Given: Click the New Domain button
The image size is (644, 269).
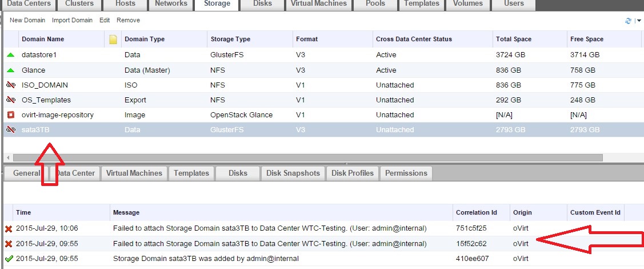Looking at the screenshot, I should point(27,20).
